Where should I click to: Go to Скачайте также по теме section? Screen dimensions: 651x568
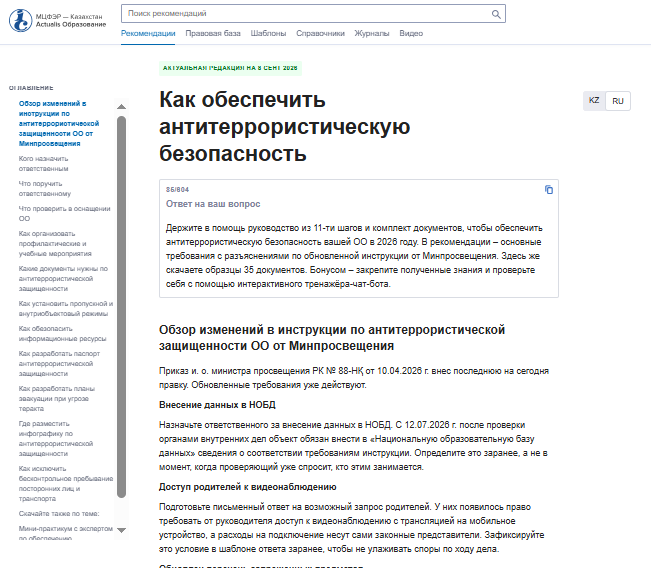tap(59, 514)
